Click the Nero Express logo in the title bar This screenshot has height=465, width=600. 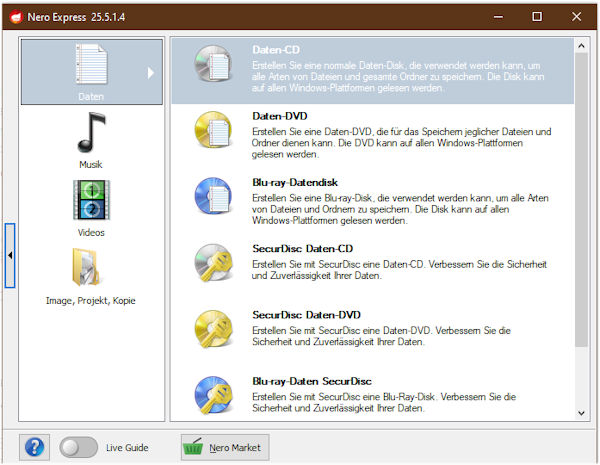pos(16,17)
